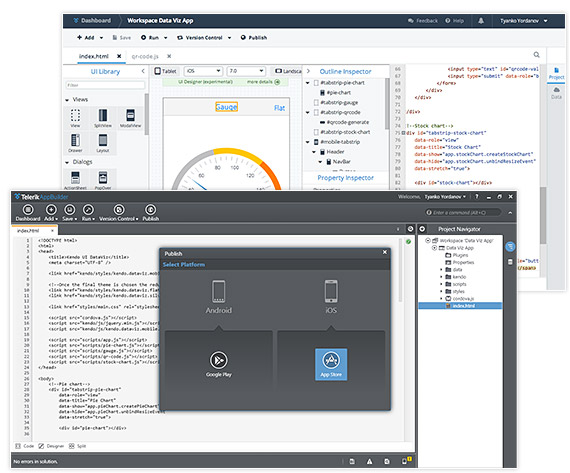Screen dimensions: 570x473
Task: Close the Publish dialog
Action: 385,252
